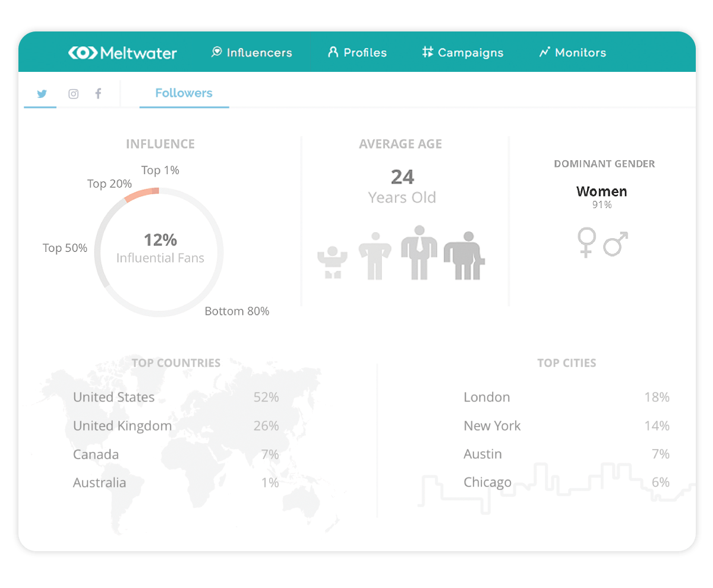This screenshot has width=713, height=588.
Task: Click the Campaigns hashtag icon
Action: 426,52
